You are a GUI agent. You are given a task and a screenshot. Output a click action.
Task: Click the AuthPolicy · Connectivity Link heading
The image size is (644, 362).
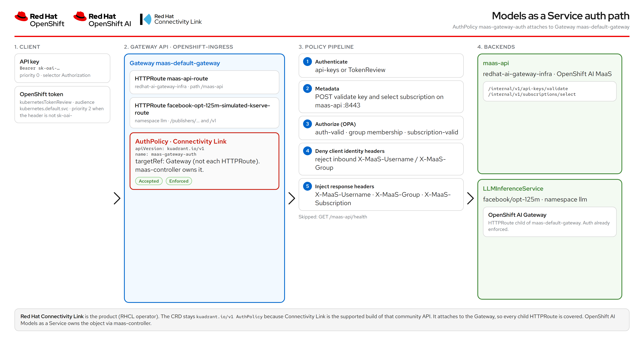point(181,141)
